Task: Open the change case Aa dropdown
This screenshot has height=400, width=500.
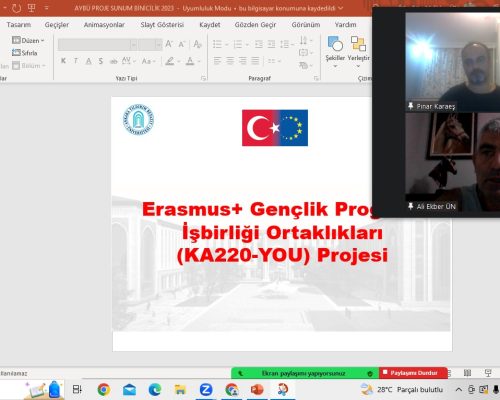Action: coord(149,61)
